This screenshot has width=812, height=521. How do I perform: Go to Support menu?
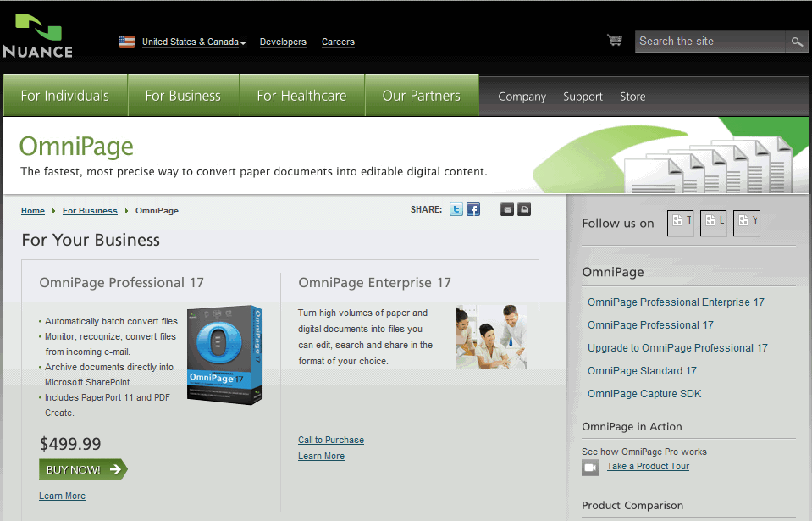(x=583, y=97)
